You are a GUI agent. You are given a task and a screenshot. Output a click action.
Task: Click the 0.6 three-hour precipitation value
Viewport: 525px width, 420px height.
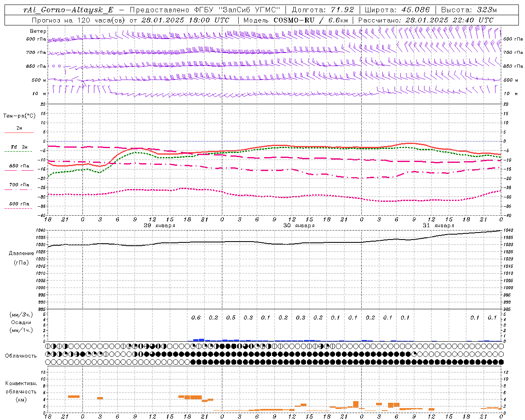[x=196, y=317]
